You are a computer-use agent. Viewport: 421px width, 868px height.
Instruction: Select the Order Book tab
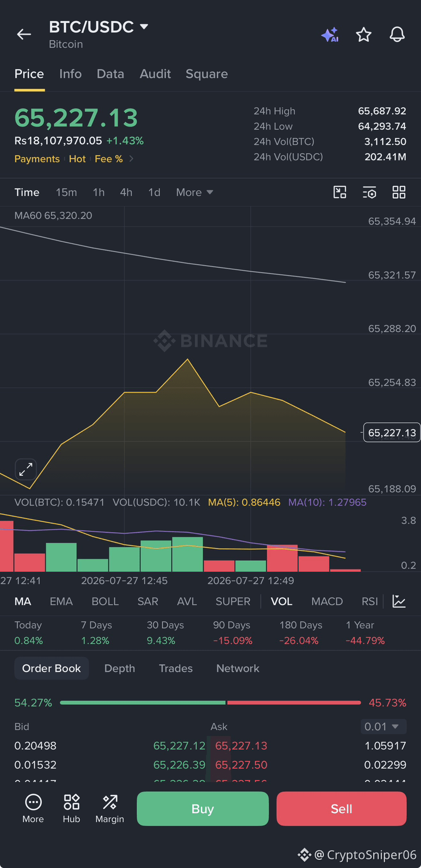coord(51,668)
